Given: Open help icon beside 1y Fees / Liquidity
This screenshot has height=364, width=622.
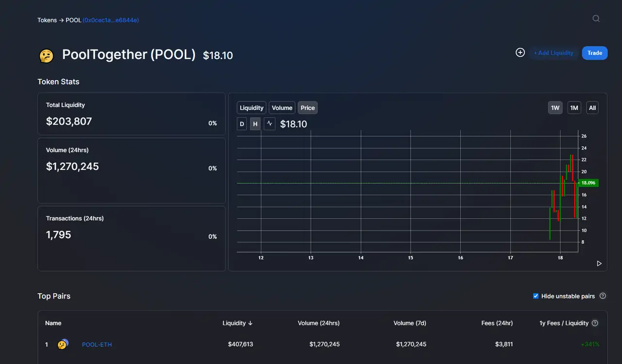Looking at the screenshot, I should [x=595, y=323].
